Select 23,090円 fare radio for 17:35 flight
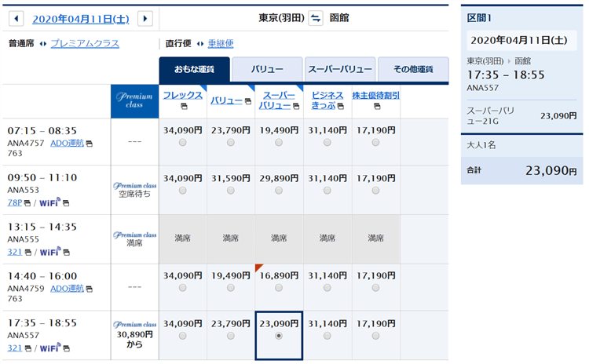Viewport: 589px width, 364px height. [x=279, y=336]
